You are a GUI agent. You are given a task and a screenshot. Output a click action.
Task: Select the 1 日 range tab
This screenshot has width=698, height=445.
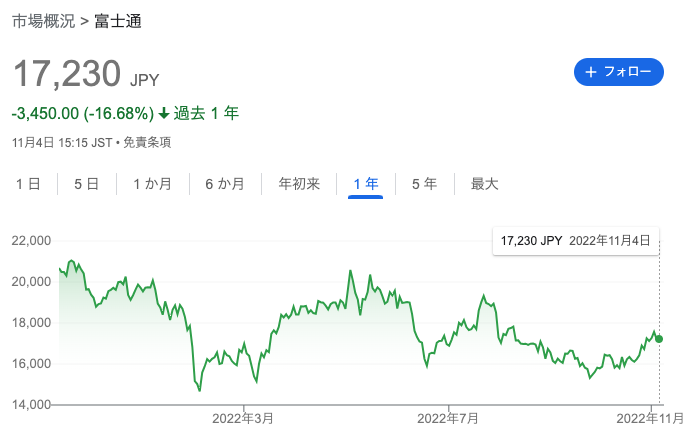pos(28,184)
